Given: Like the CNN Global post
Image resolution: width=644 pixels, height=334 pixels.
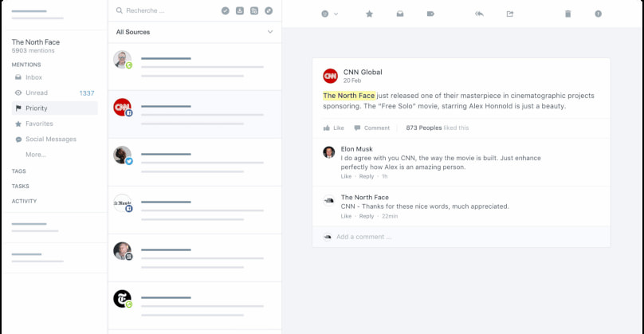Looking at the screenshot, I should pyautogui.click(x=333, y=128).
